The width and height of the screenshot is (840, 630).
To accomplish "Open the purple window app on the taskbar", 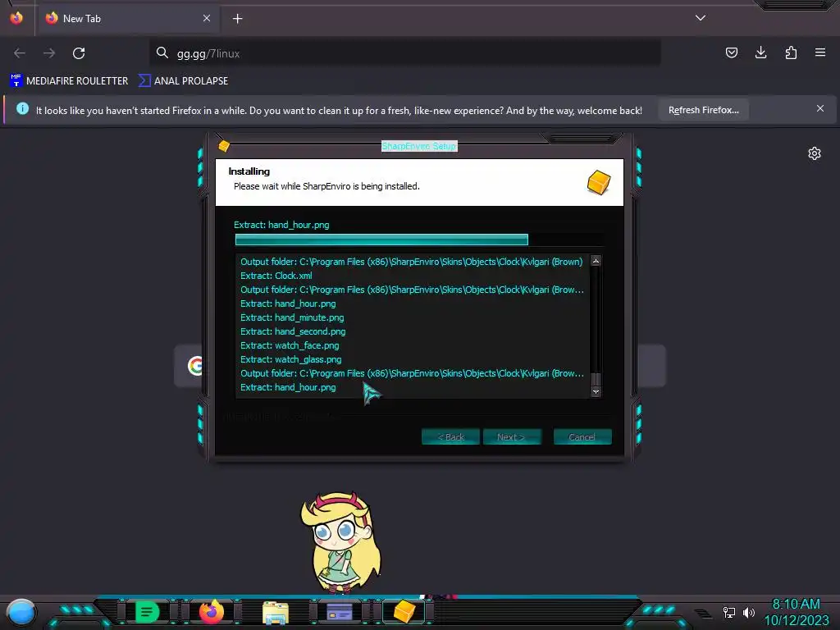I will [340, 612].
